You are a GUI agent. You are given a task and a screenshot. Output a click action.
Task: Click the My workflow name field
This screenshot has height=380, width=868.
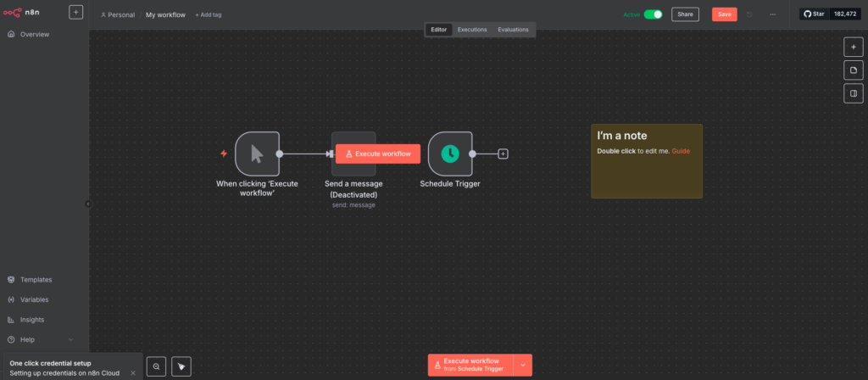[x=165, y=15]
